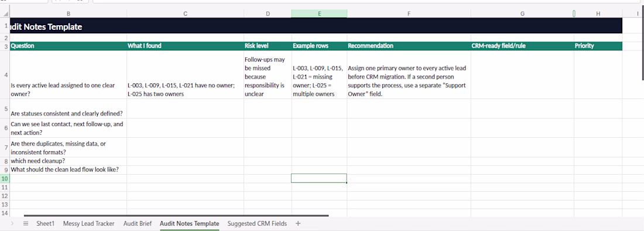Open the all sheets list icon

tap(25, 223)
